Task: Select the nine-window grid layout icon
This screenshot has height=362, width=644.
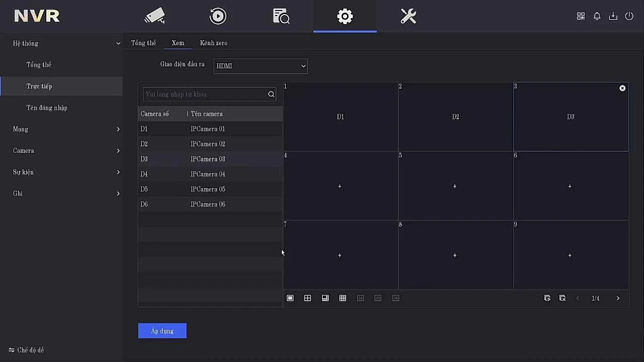Action: (343, 298)
